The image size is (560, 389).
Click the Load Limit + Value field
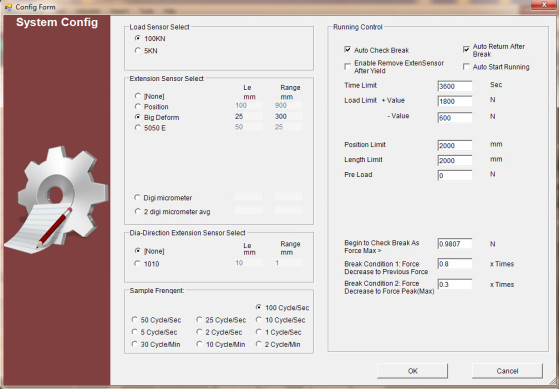click(x=455, y=101)
